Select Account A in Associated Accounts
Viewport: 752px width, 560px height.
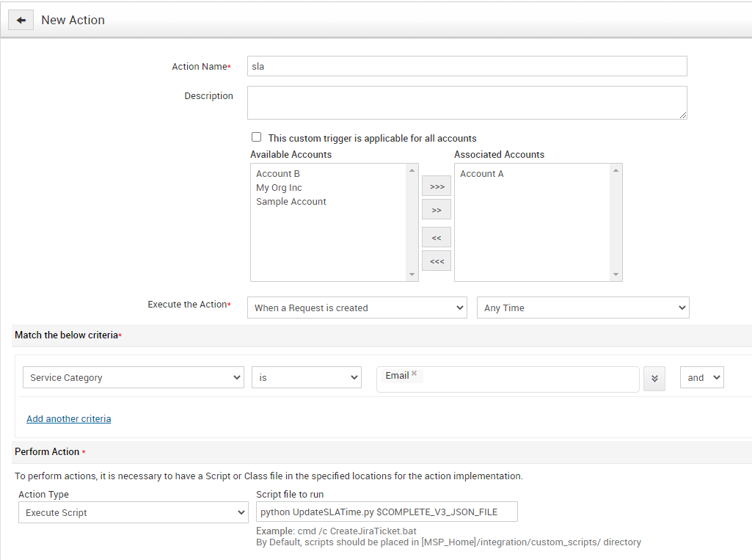pyautogui.click(x=482, y=174)
